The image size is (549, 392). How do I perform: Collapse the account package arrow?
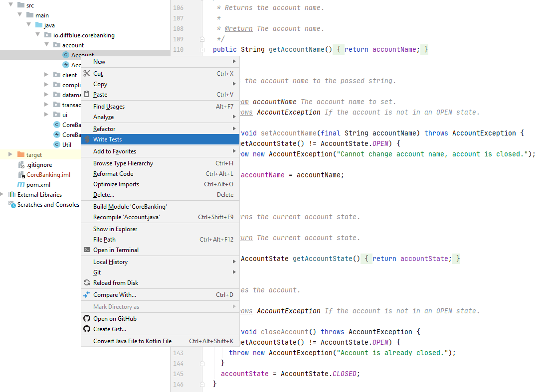click(46, 45)
